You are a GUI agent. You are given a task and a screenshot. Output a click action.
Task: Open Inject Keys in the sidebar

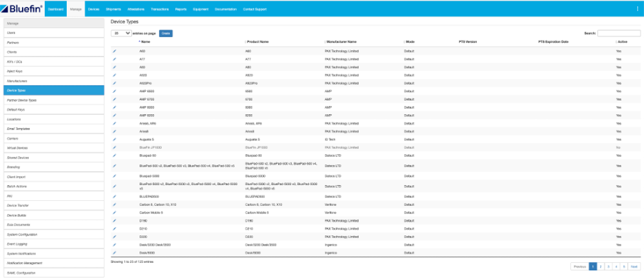(x=54, y=72)
